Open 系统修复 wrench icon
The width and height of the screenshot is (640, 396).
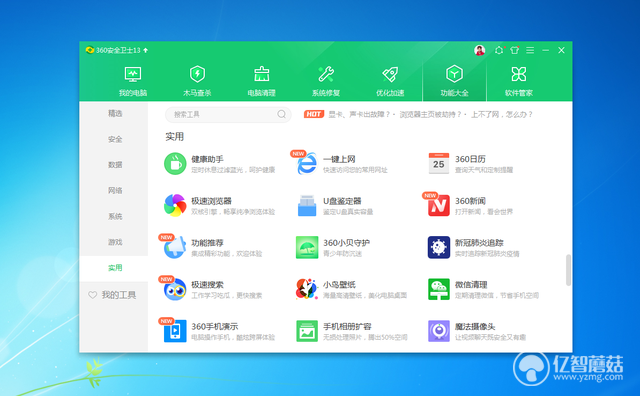click(326, 74)
